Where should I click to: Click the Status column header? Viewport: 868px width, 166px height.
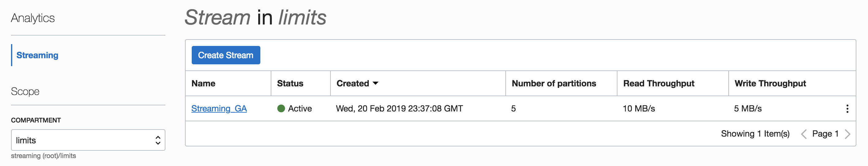290,84
